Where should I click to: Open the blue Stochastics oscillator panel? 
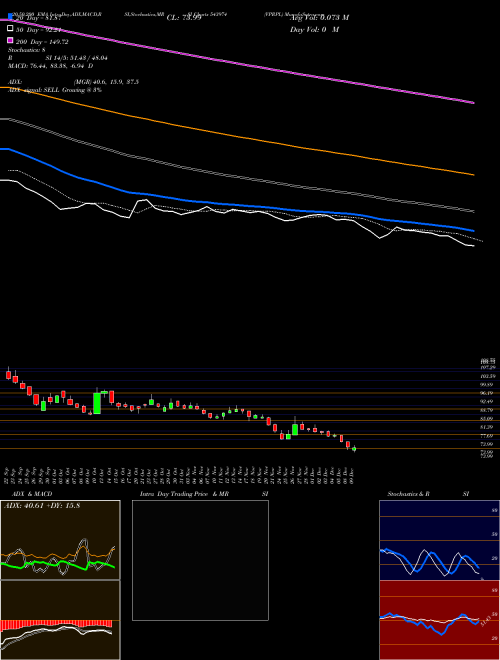[x=439, y=540]
